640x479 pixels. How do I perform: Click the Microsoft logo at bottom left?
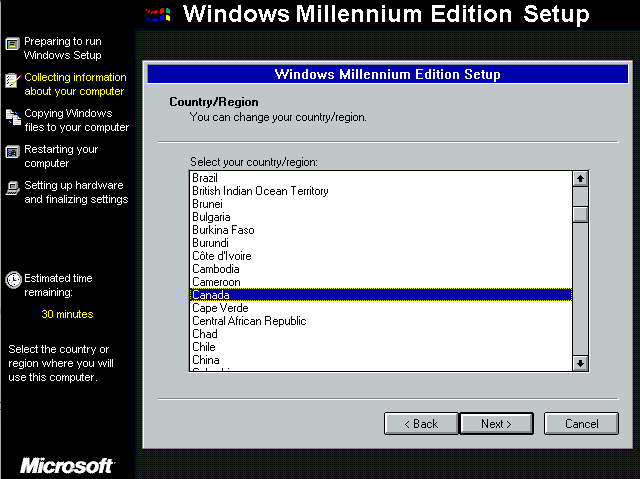[x=67, y=466]
